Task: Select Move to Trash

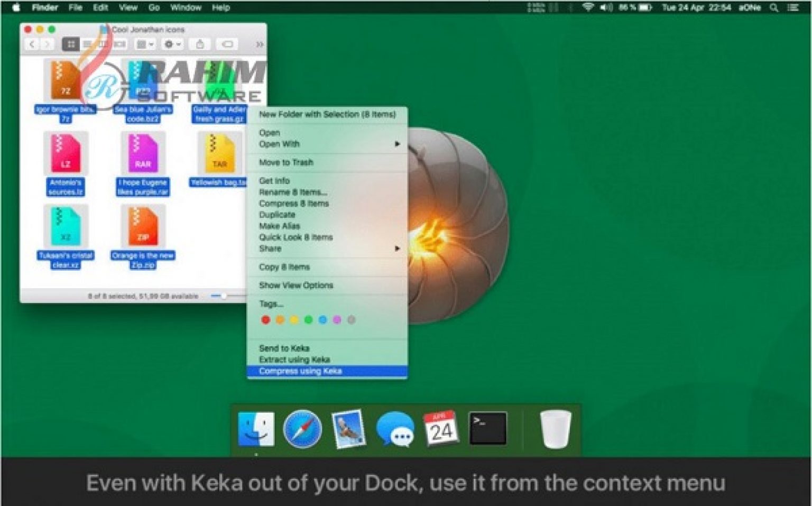Action: pos(286,162)
